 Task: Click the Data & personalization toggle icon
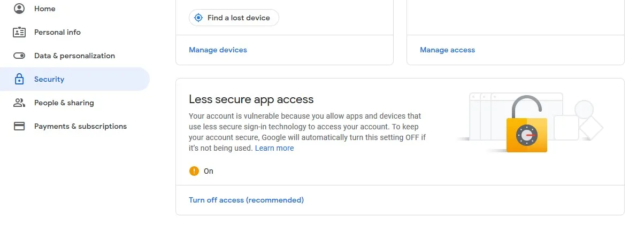coord(19,56)
